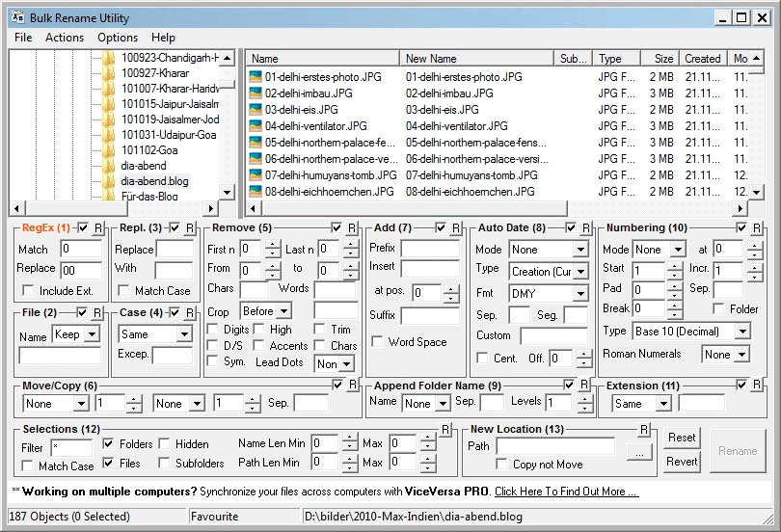Click the R reset icon for Numbering (10)
This screenshot has height=532, width=781.
click(x=757, y=227)
